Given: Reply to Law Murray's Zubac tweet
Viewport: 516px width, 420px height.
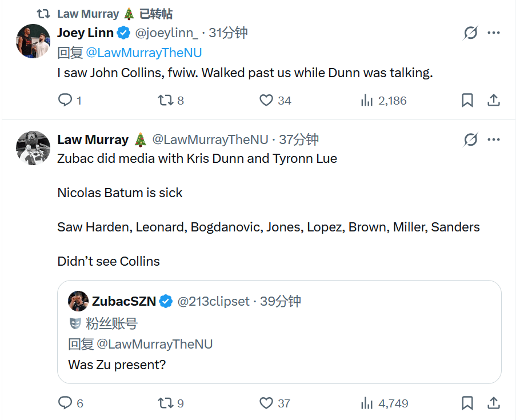Looking at the screenshot, I should [66, 403].
